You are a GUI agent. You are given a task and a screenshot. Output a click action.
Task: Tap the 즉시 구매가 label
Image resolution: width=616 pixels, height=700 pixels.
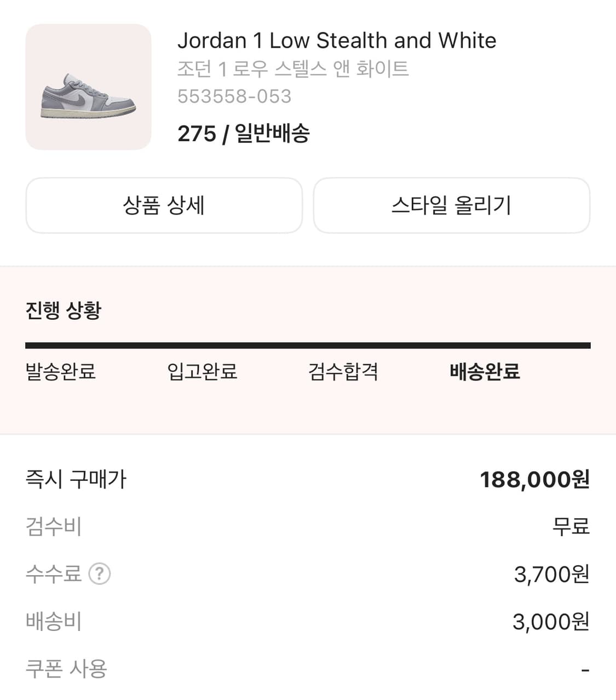tap(76, 479)
